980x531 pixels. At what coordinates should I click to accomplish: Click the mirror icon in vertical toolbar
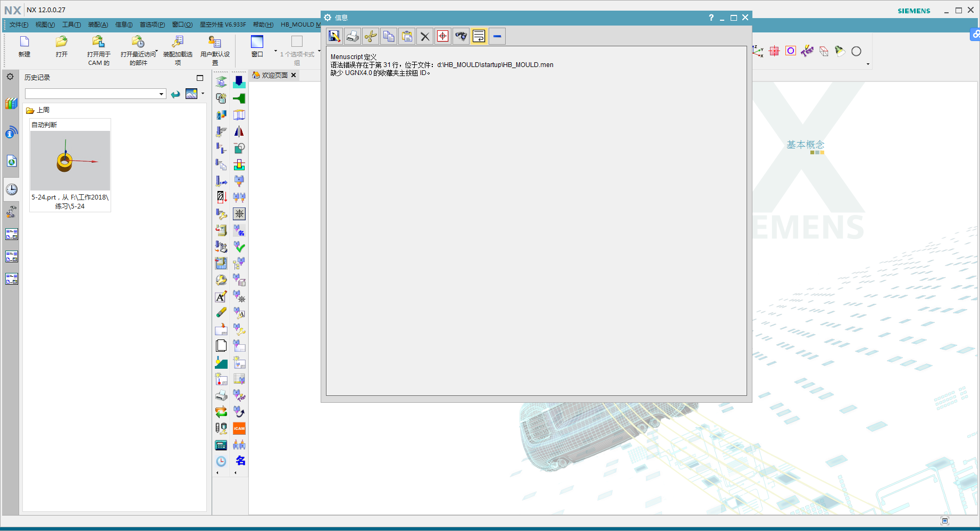239,131
